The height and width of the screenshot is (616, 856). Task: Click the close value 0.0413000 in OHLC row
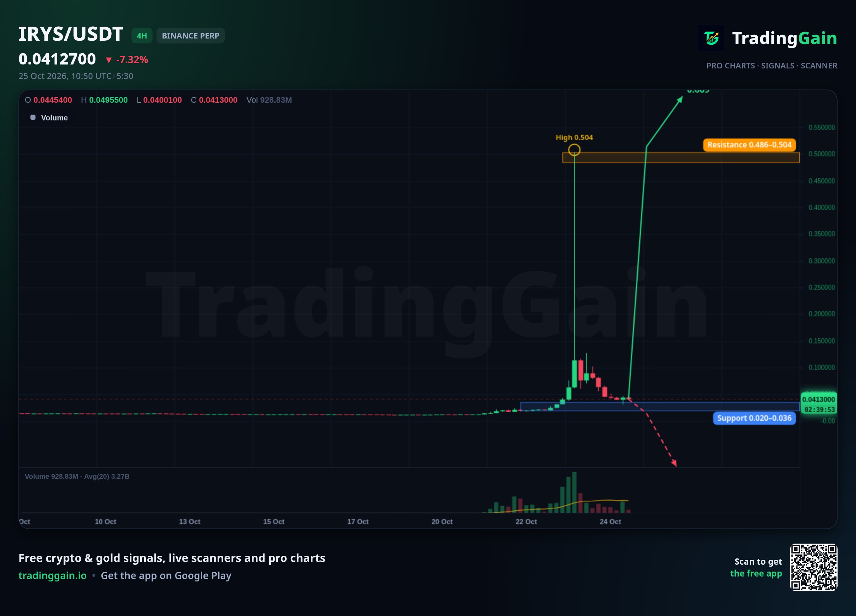218,100
